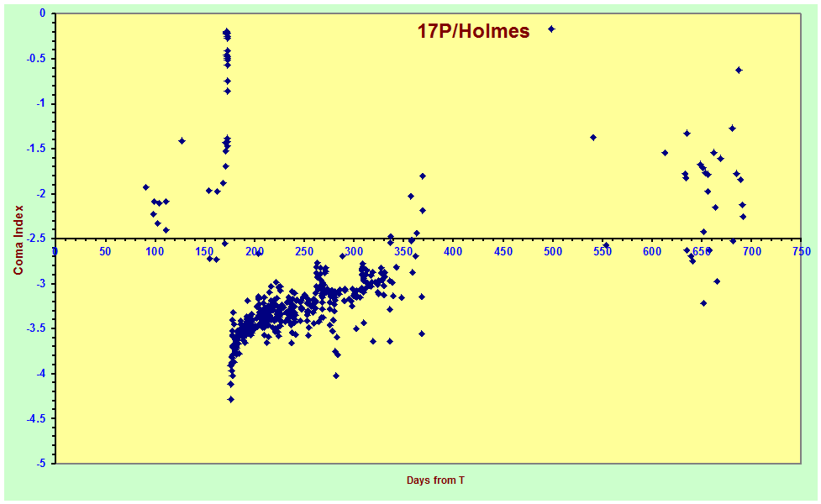The height and width of the screenshot is (504, 821).
Task: Select the highest data point near day 687
Action: tap(739, 70)
